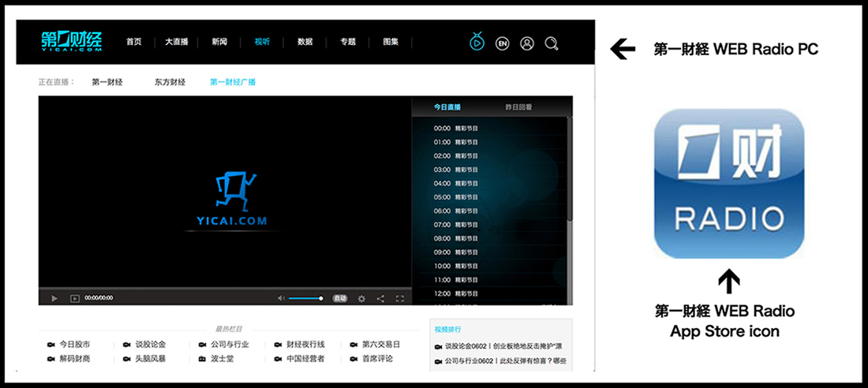Mute audio via the speaker icon
The height and width of the screenshot is (388, 868).
(x=281, y=298)
